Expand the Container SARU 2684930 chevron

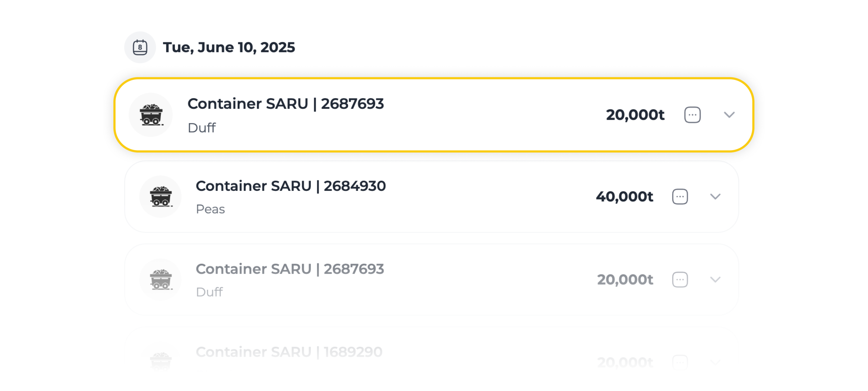(x=715, y=196)
